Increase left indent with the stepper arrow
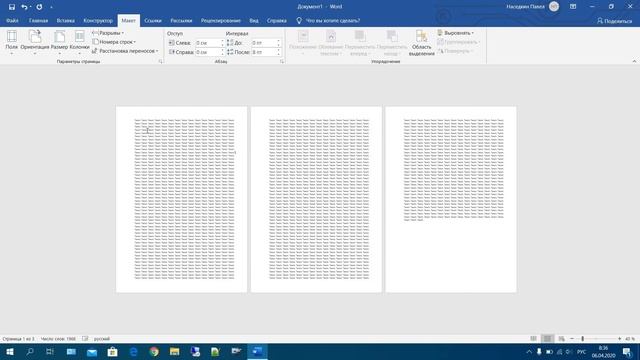The image size is (640, 360). click(222, 41)
